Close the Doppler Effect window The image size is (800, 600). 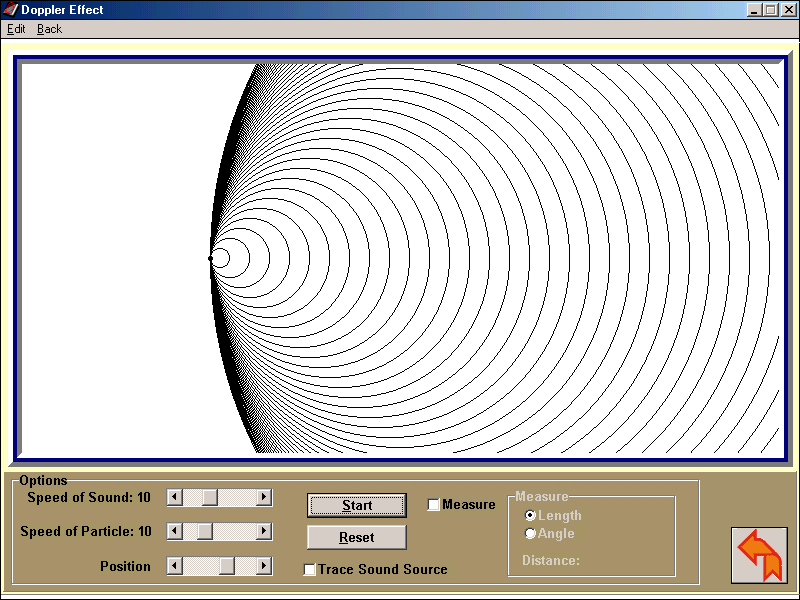coord(788,10)
